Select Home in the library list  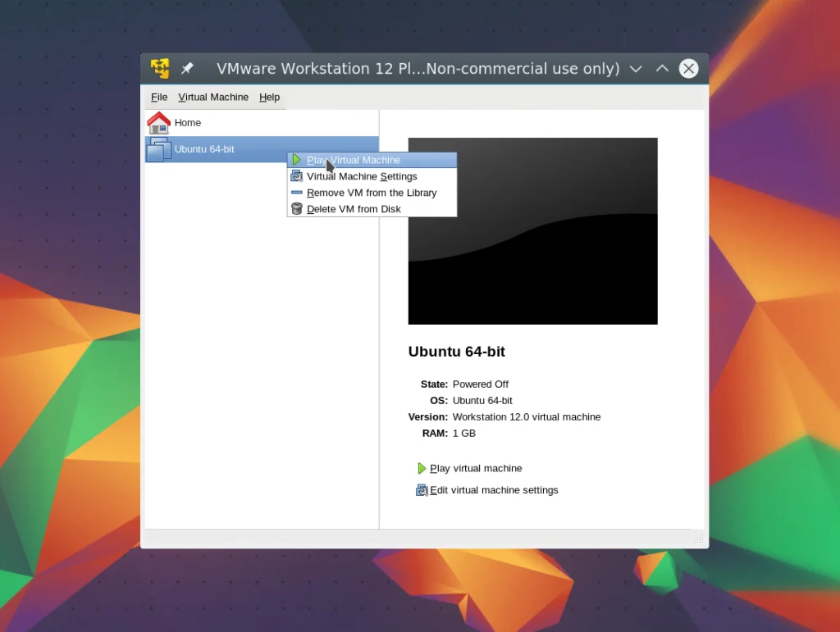point(262,122)
